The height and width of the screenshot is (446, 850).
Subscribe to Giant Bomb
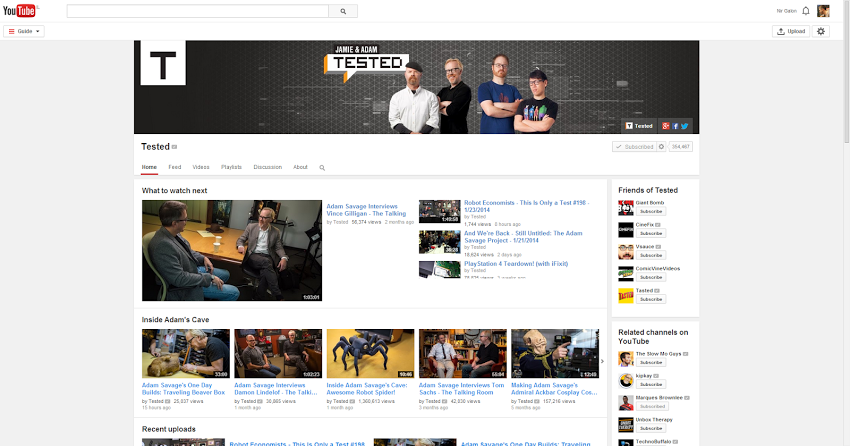[651, 211]
